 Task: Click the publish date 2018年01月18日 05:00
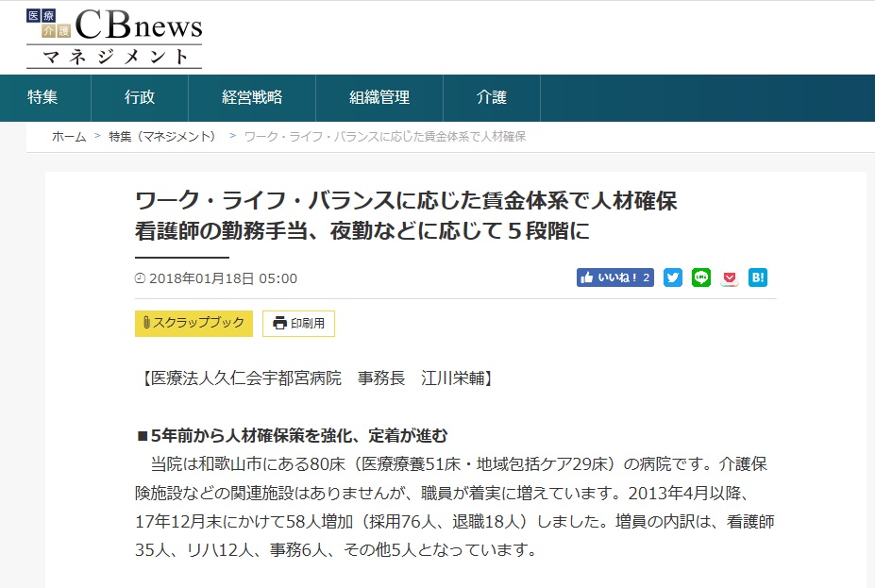pyautogui.click(x=223, y=278)
